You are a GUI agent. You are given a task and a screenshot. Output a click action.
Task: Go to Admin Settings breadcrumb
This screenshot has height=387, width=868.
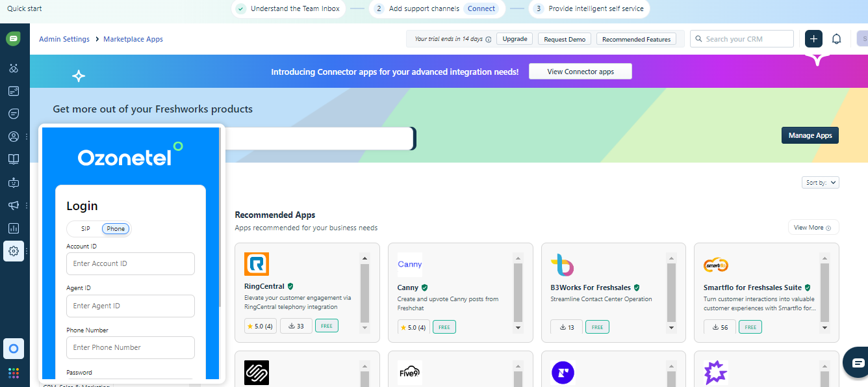[x=64, y=39]
